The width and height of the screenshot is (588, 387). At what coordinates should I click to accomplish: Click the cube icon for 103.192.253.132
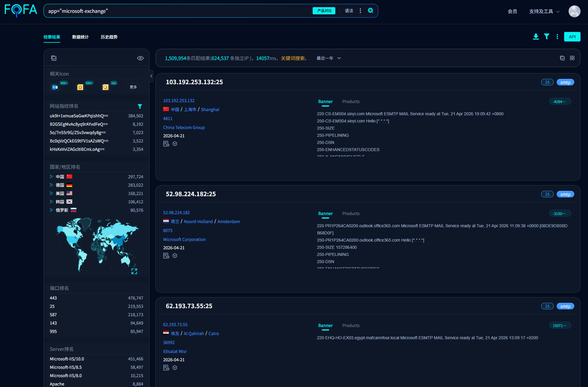[175, 144]
